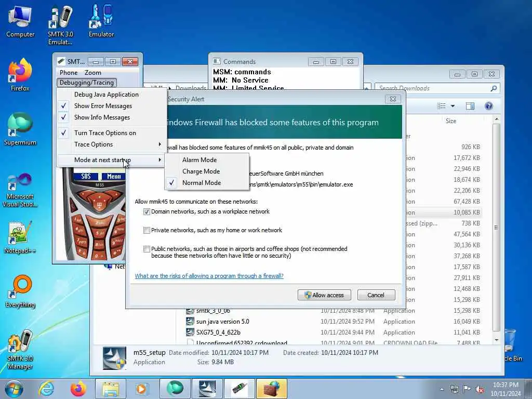Screen dimensions: 532x399
Task: Open Internet Explorer from the taskbar
Action: click(x=46, y=389)
